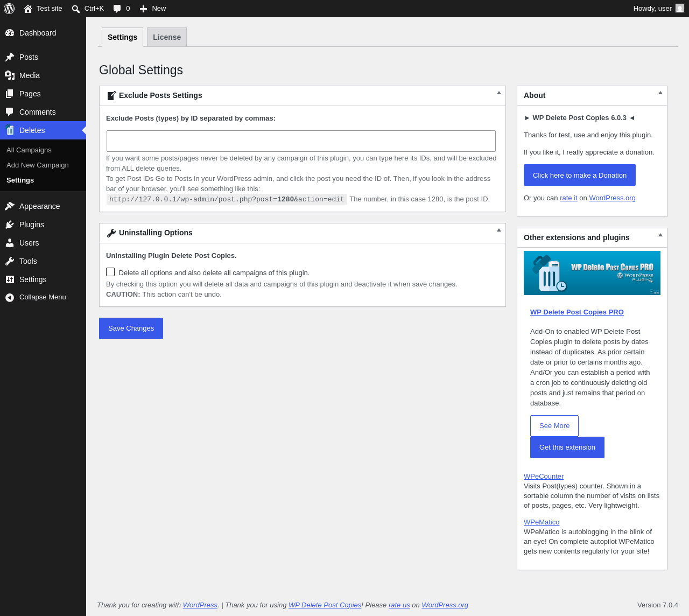The height and width of the screenshot is (616, 689).
Task: Click the WP Delete Post Copies PRO banner
Action: pyautogui.click(x=592, y=273)
